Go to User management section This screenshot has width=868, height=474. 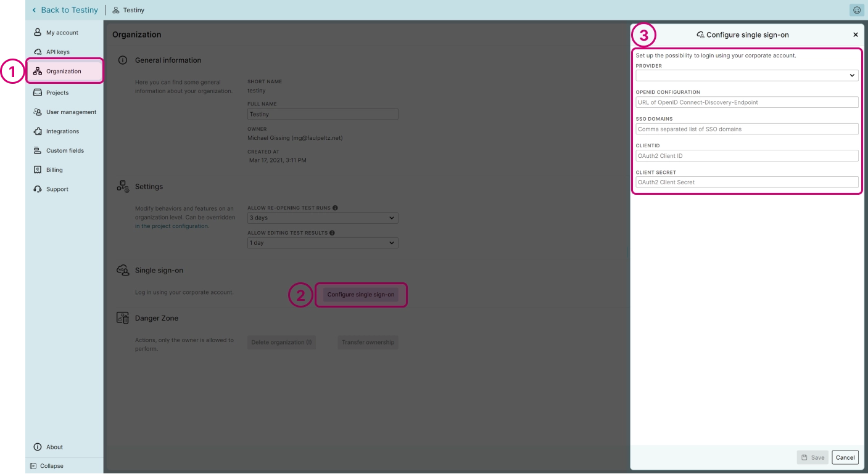[x=71, y=112]
